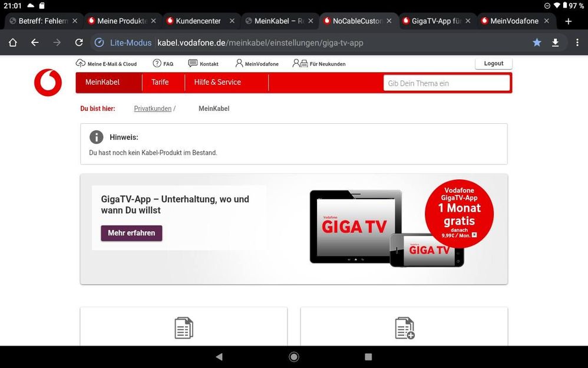
Task: Tap the Android home circle button
Action: coord(294,356)
